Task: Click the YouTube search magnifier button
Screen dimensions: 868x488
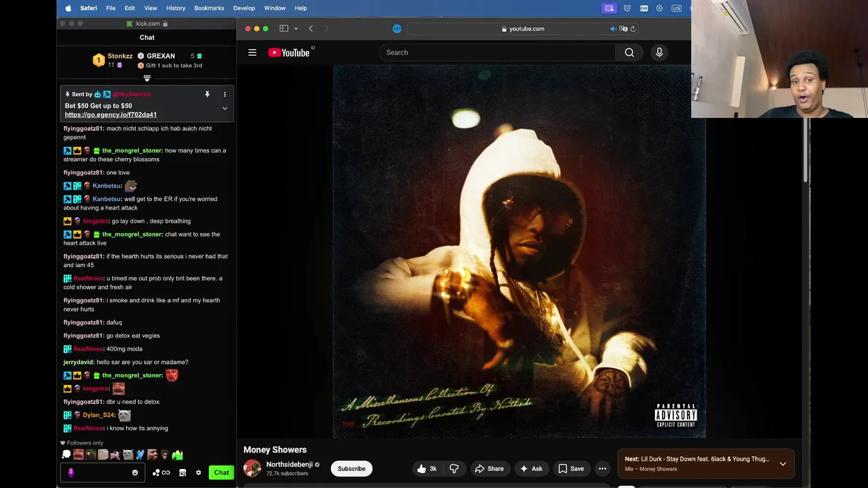Action: tap(629, 52)
